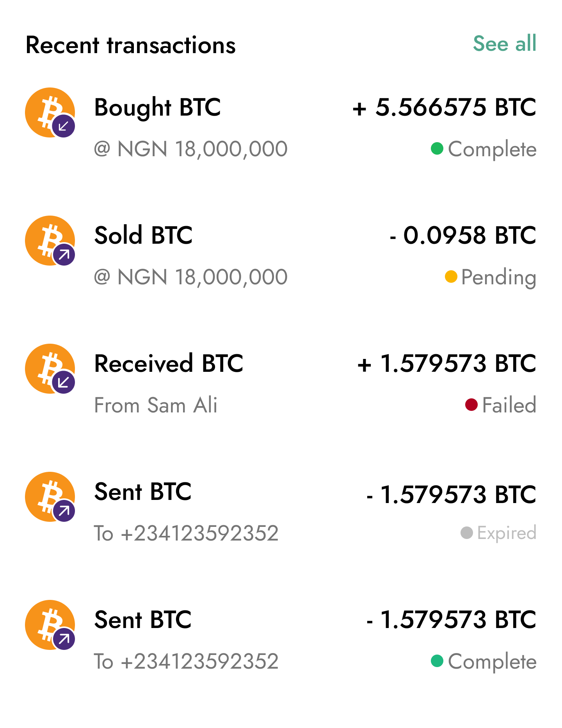562x728 pixels.
Task: Click yellow Pending status dot
Action: pyautogui.click(x=451, y=277)
